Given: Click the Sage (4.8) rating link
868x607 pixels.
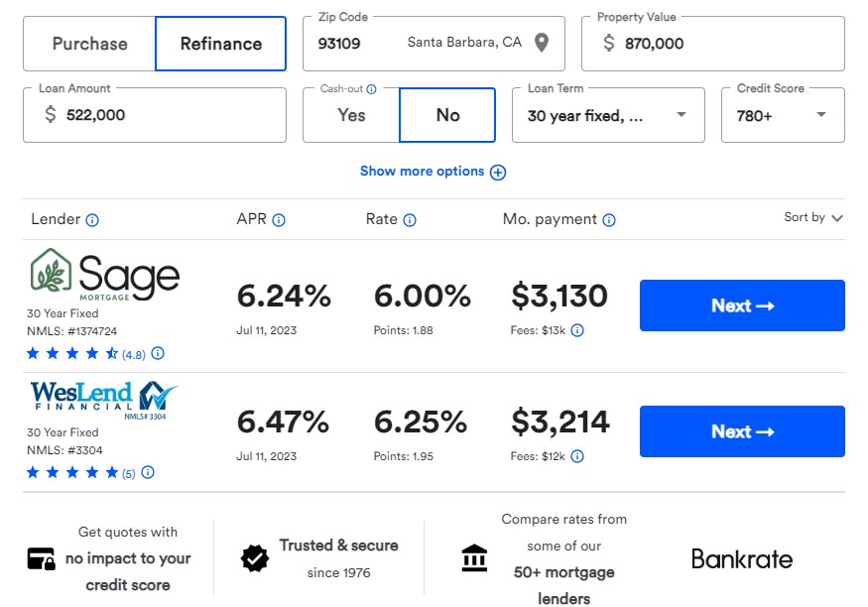Looking at the screenshot, I should pos(133,355).
